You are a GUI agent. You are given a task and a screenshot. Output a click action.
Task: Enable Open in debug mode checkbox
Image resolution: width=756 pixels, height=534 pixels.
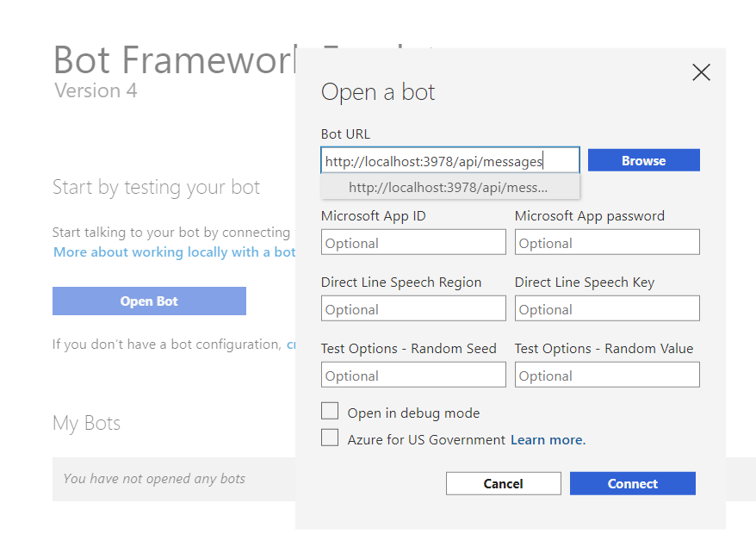coord(330,412)
